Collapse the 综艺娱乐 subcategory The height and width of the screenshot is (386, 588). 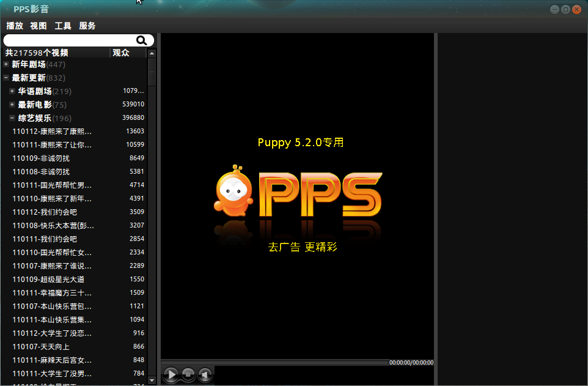point(12,118)
